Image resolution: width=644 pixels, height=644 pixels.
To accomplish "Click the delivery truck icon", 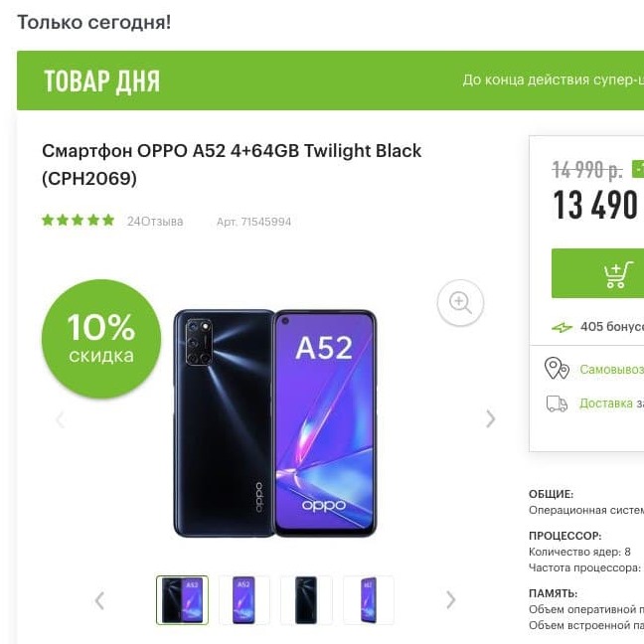I will 557,402.
